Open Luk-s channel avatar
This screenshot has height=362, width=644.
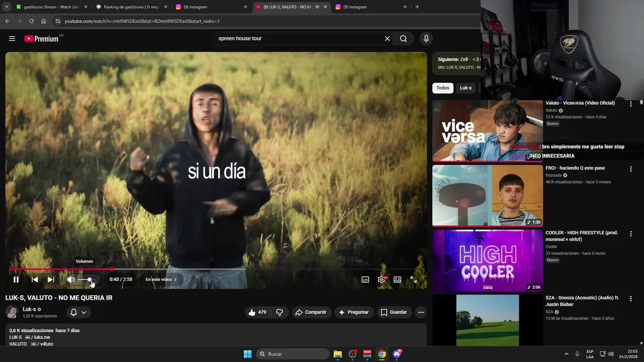pos(12,312)
